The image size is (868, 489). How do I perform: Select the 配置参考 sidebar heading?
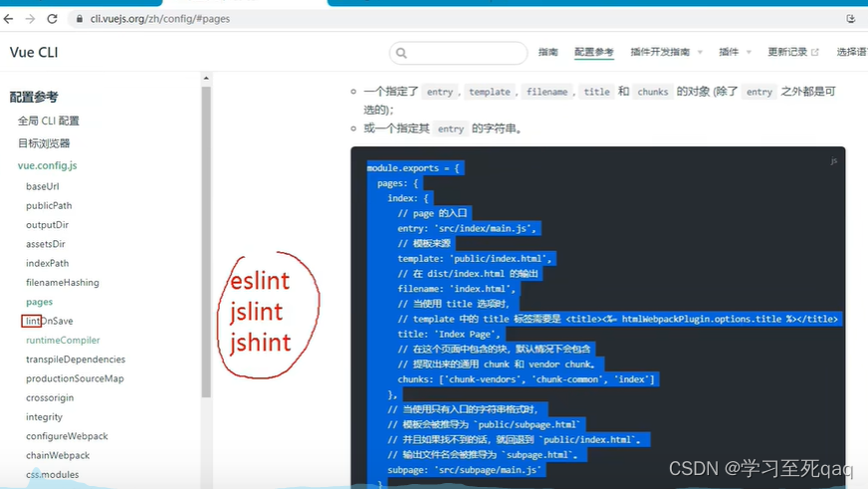[34, 97]
